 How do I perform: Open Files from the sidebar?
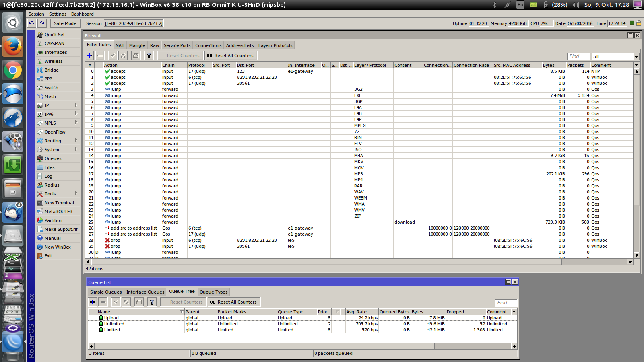click(58, 167)
